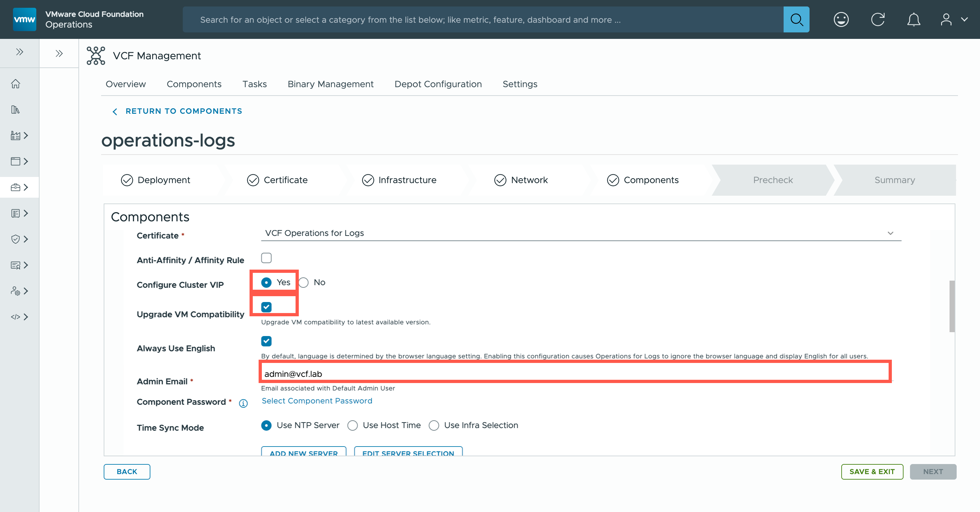Click the Components form vertical scrollbar
The width and height of the screenshot is (980, 512).
pyautogui.click(x=951, y=306)
